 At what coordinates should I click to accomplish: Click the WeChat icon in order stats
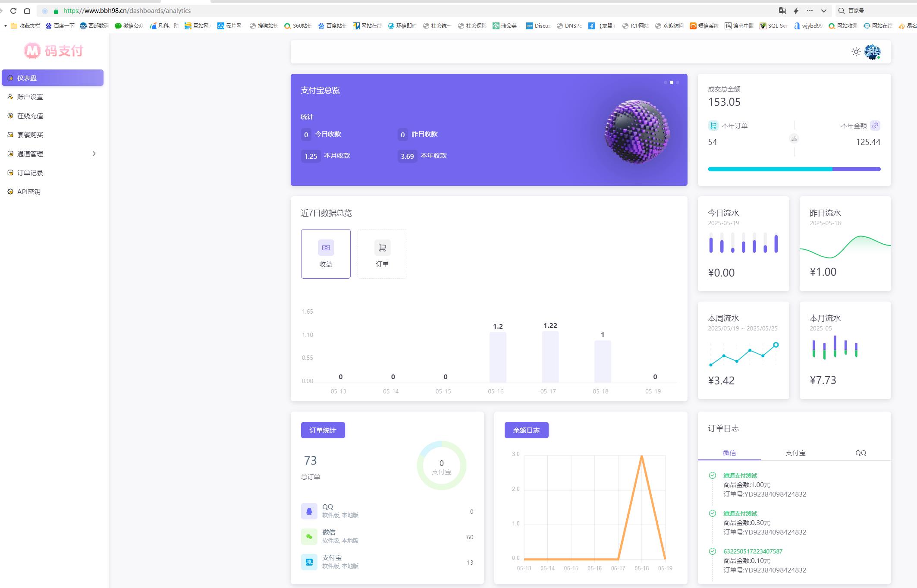point(309,537)
